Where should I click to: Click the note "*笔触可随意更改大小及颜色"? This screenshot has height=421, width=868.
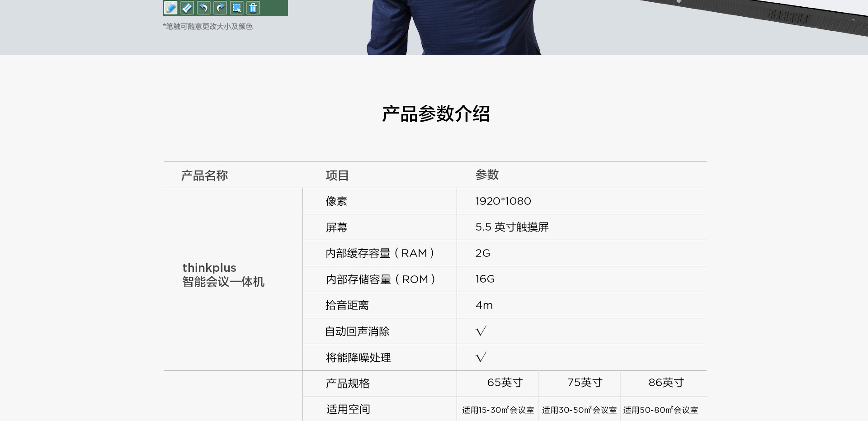208,27
